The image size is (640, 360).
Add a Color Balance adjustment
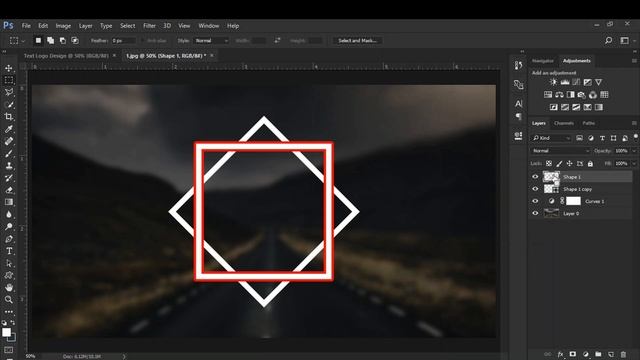tap(559, 95)
